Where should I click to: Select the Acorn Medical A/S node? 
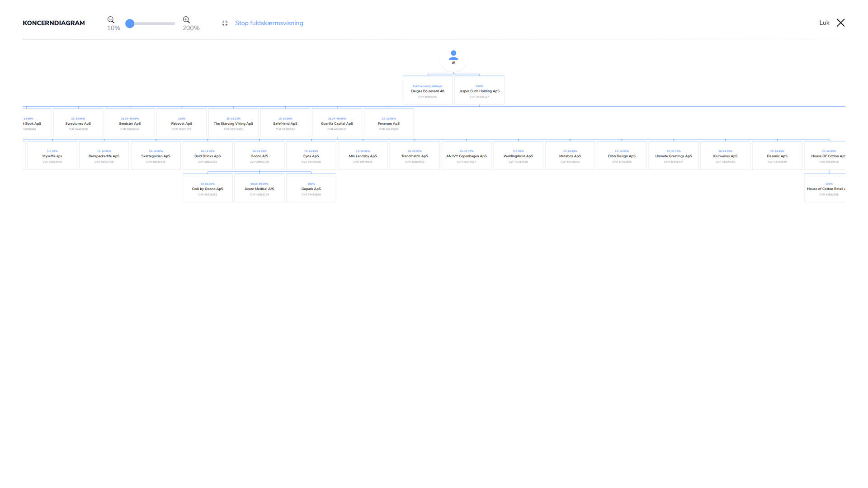pyautogui.click(x=259, y=188)
